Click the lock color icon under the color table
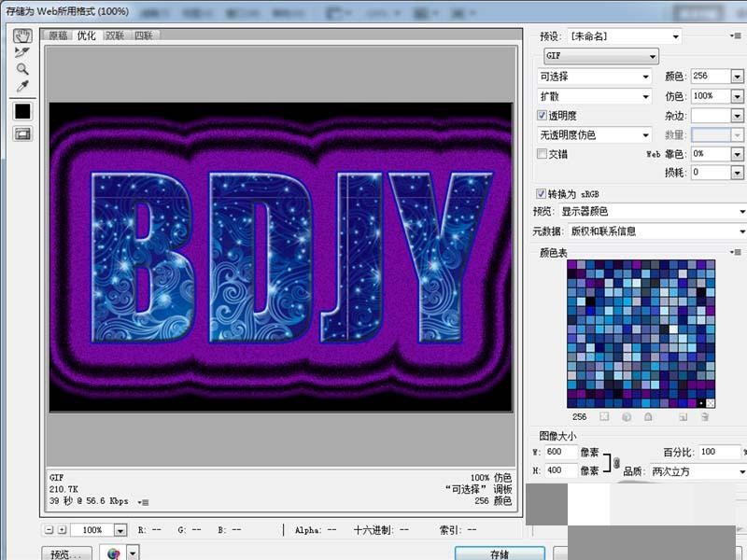Image resolution: width=747 pixels, height=560 pixels. [649, 416]
